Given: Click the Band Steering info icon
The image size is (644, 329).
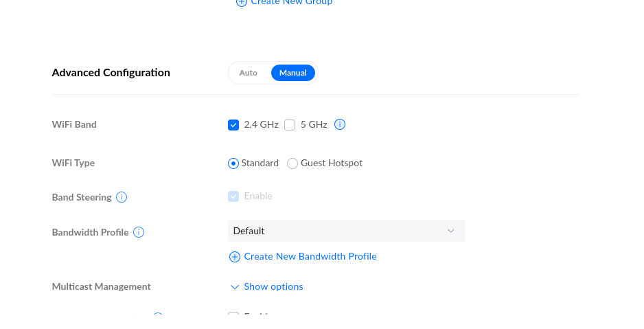Looking at the screenshot, I should coord(122,197).
